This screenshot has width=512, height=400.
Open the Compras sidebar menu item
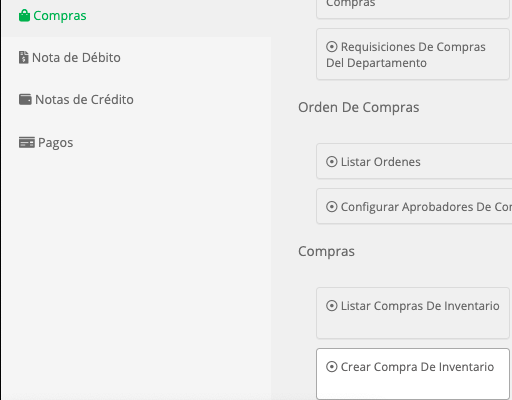pos(136,16)
